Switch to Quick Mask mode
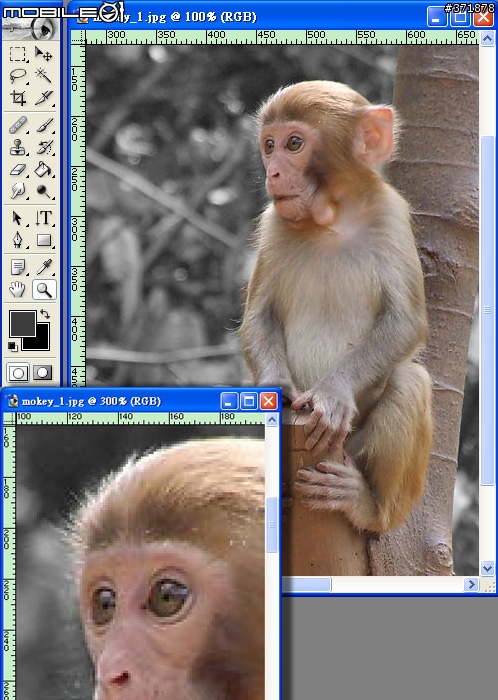 pos(43,373)
